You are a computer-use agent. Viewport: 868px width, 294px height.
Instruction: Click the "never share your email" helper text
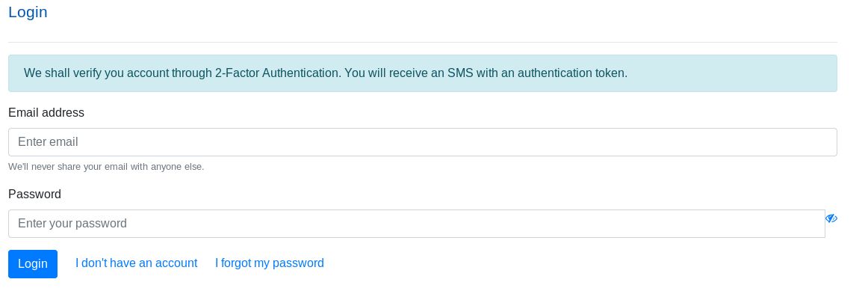click(106, 166)
